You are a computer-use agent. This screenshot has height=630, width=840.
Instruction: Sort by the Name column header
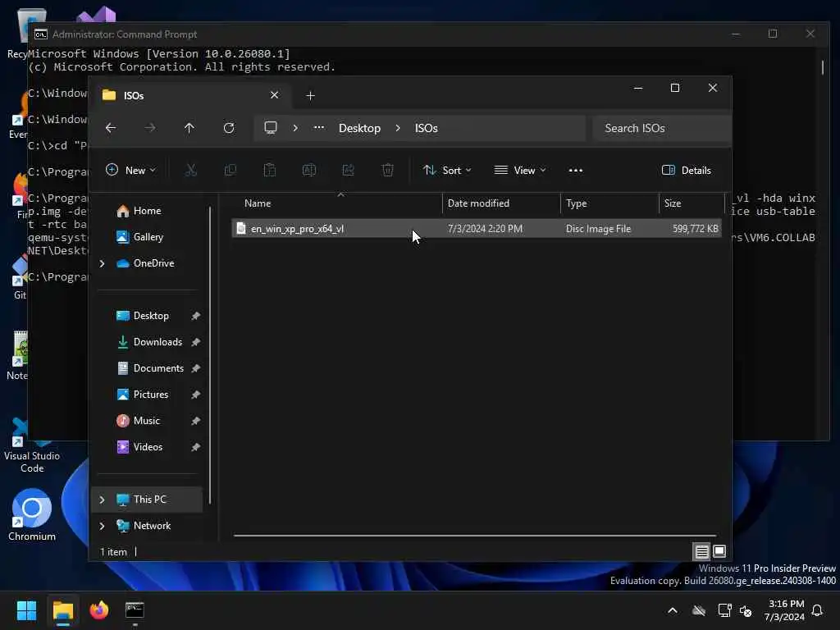coord(337,203)
